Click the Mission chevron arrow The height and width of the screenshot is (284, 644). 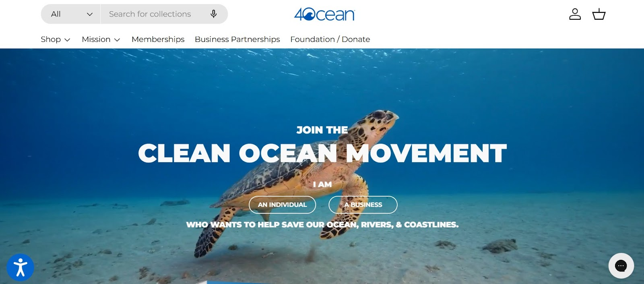(117, 40)
